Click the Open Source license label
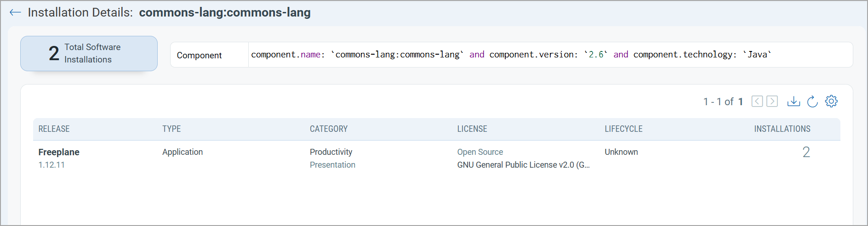 point(480,152)
